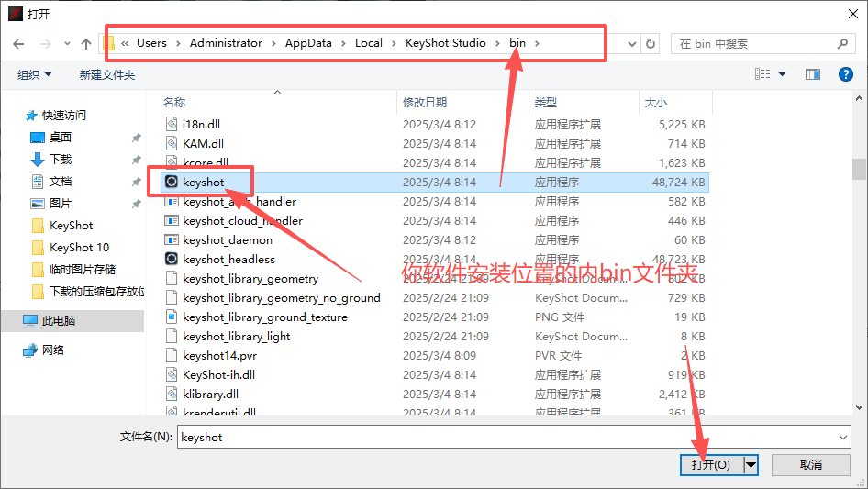The image size is (868, 489).
Task: Click the 48,724 KB size cell
Action: [x=679, y=183]
